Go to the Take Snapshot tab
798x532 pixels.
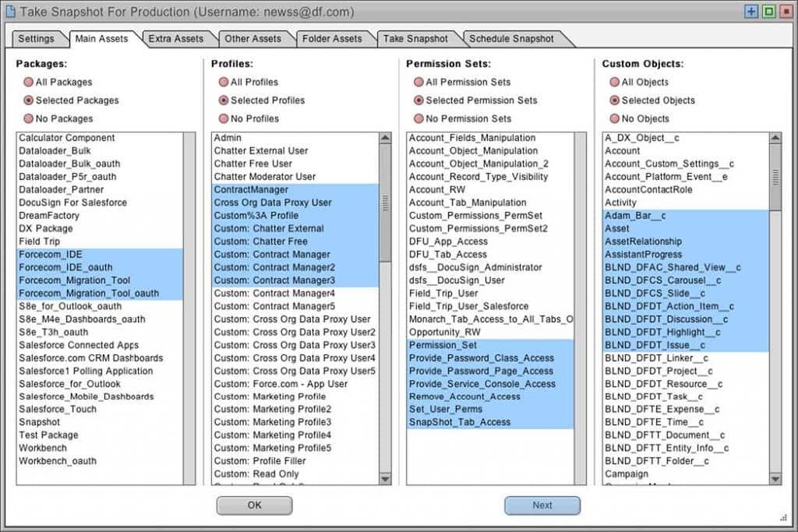(x=416, y=39)
